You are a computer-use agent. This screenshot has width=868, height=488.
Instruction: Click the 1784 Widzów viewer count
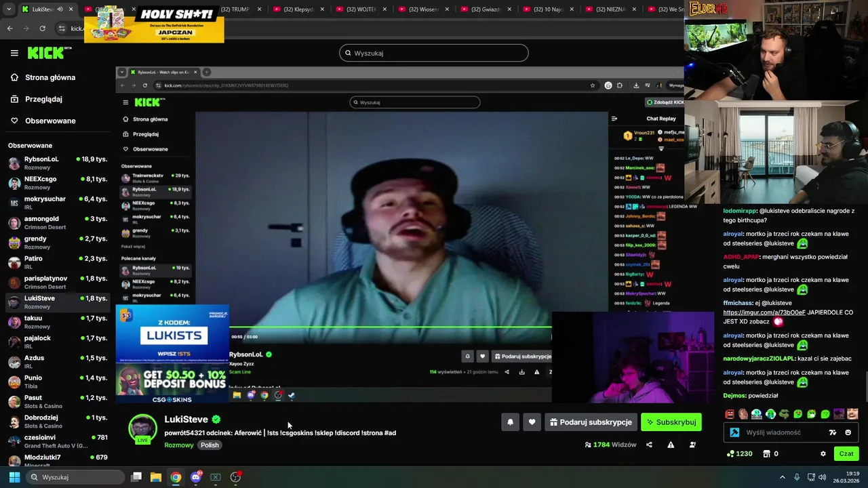point(610,445)
